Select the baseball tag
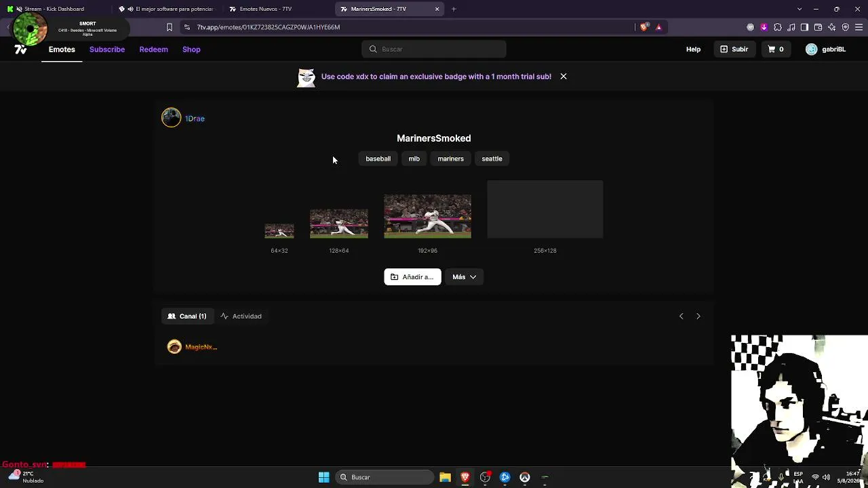This screenshot has width=868, height=488. 378,159
